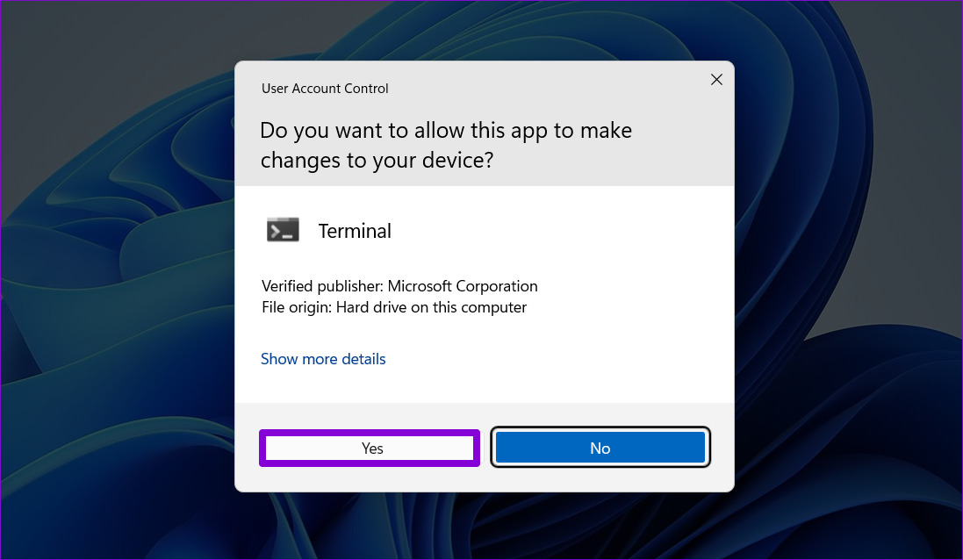Close the User Account Control dialog

716,80
